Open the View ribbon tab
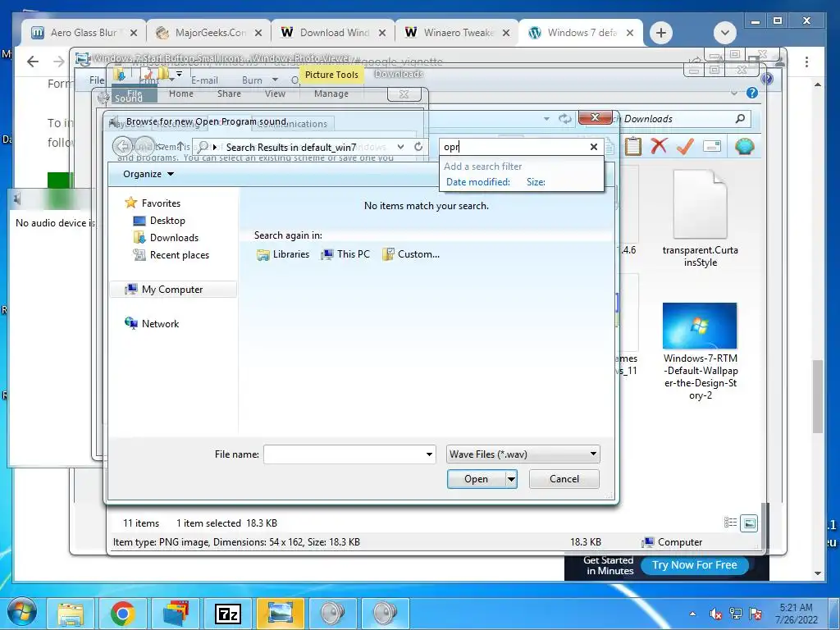Viewport: 840px width, 630px height. 275,94
